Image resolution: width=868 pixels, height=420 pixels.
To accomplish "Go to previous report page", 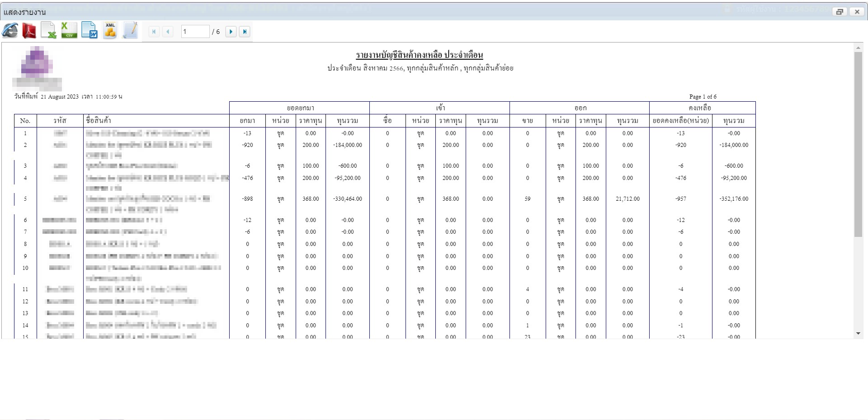I will [168, 32].
